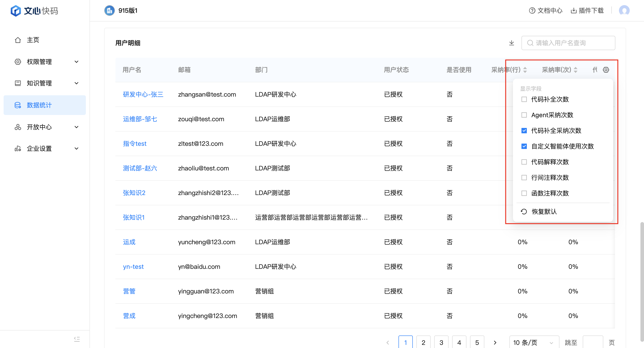The width and height of the screenshot is (644, 348).
Task: Enable the 代码补全次数 checkbox
Action: 524,99
